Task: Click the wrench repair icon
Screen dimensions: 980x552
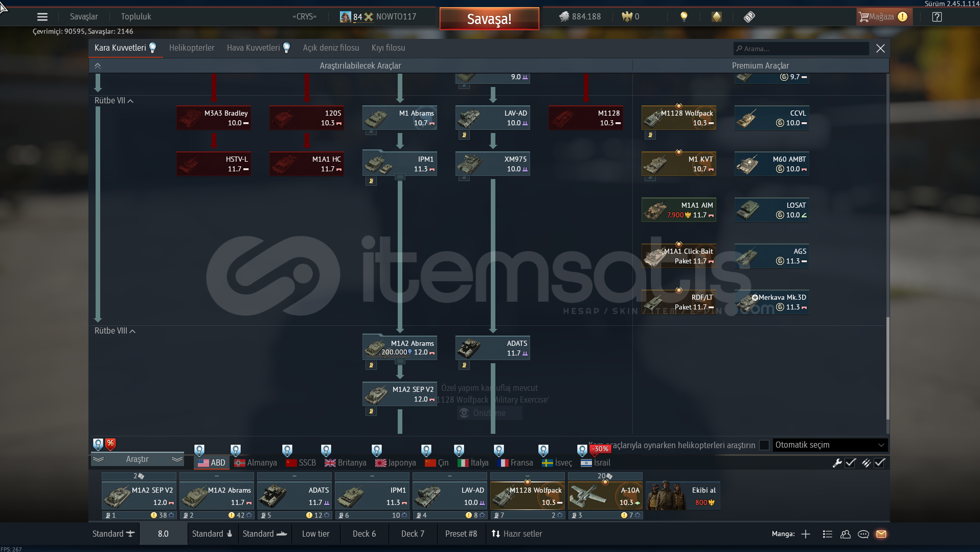Action: coord(837,462)
